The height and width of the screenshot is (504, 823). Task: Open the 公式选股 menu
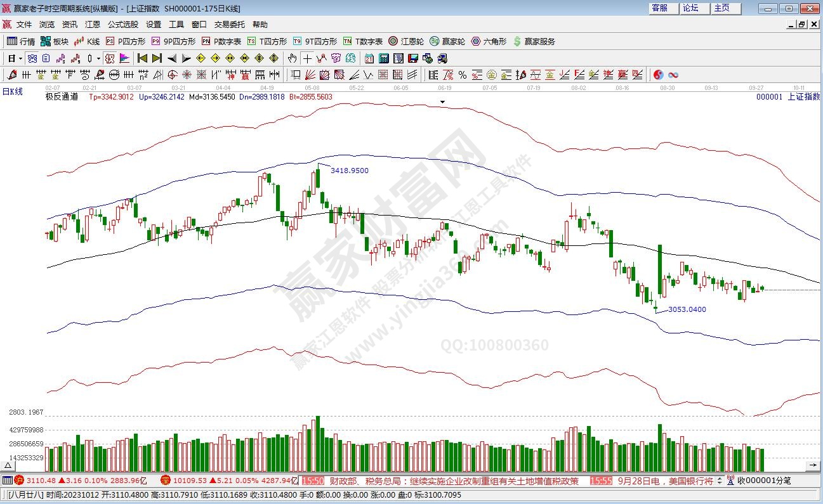pos(122,25)
